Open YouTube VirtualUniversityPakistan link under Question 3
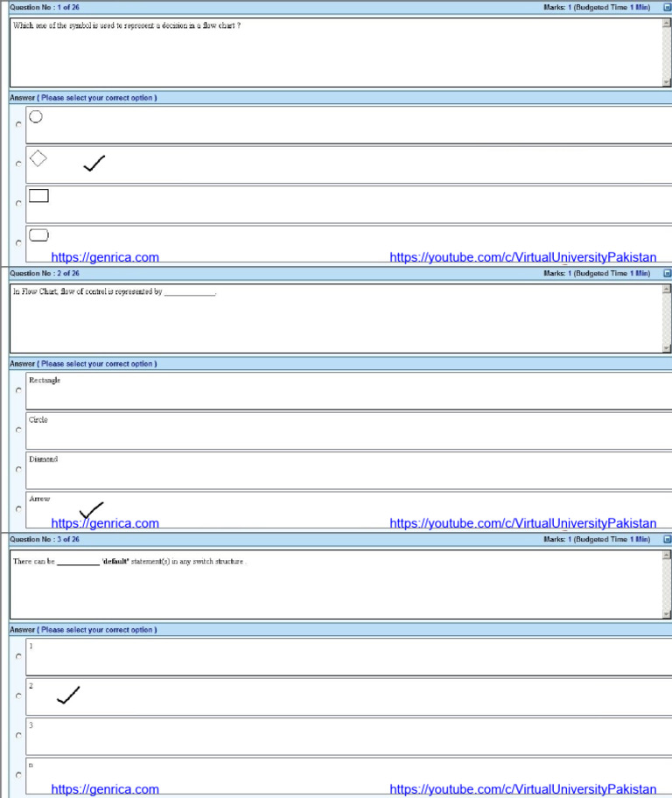 [523, 789]
